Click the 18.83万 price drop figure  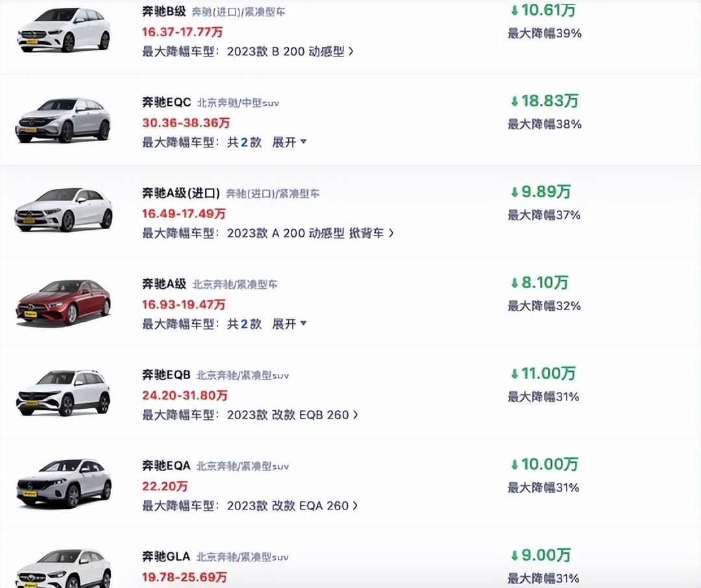coord(544,101)
